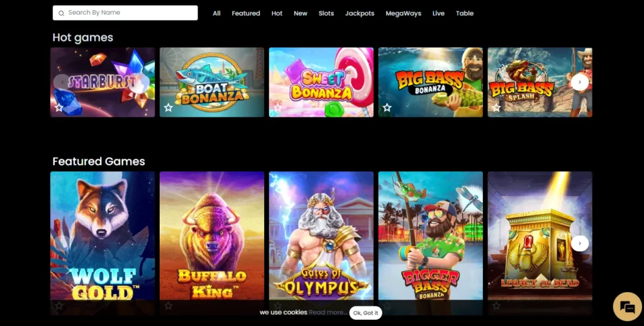Favorite Starburst with its star icon

[58, 108]
